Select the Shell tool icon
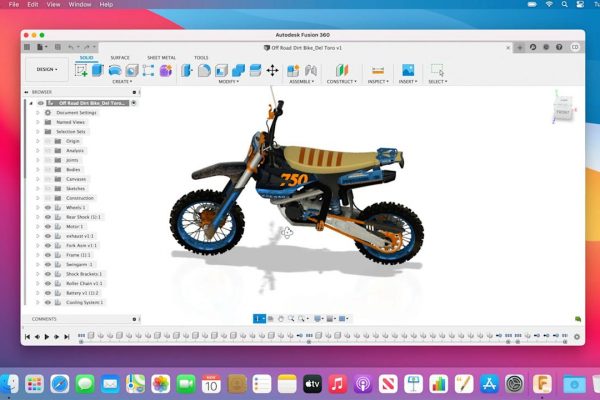600x400 pixels. tap(221, 70)
